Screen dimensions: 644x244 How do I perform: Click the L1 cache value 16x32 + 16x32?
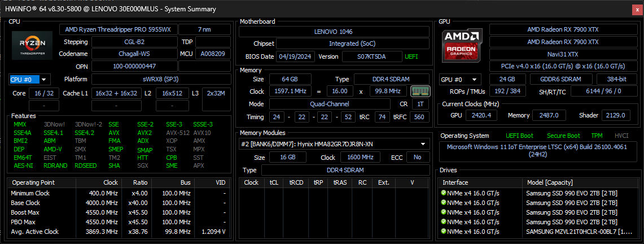[x=117, y=93]
